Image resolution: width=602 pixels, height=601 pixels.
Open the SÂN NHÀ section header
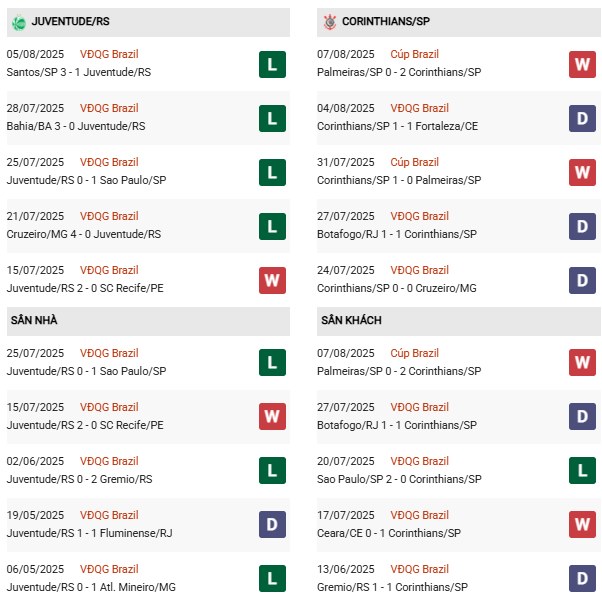pyautogui.click(x=36, y=320)
